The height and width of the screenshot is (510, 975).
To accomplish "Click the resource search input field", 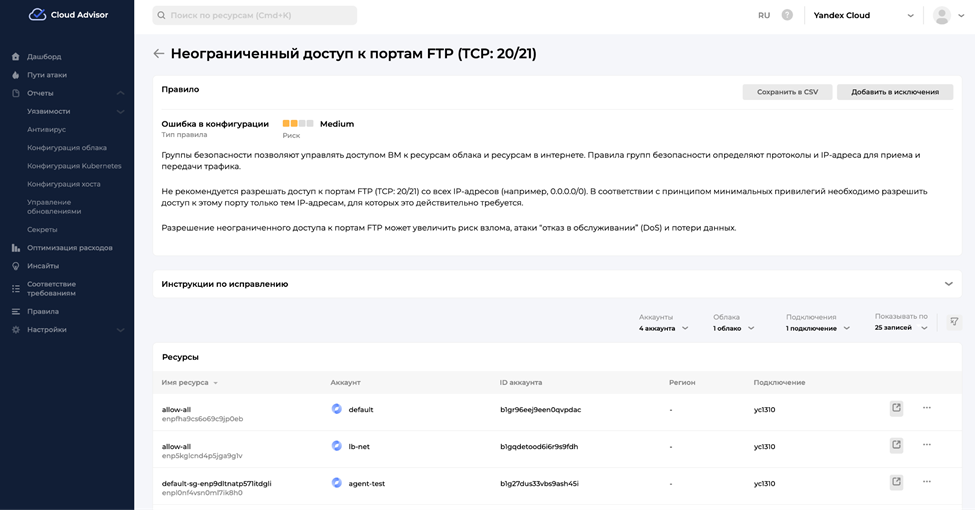I will click(x=254, y=16).
